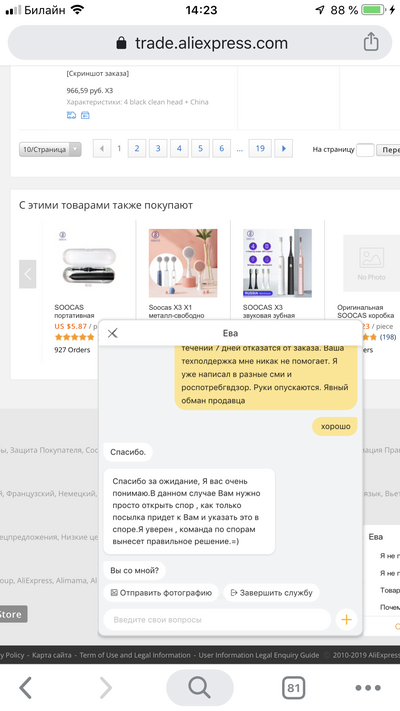Click [Скриншот заказа] link

tap(98, 73)
